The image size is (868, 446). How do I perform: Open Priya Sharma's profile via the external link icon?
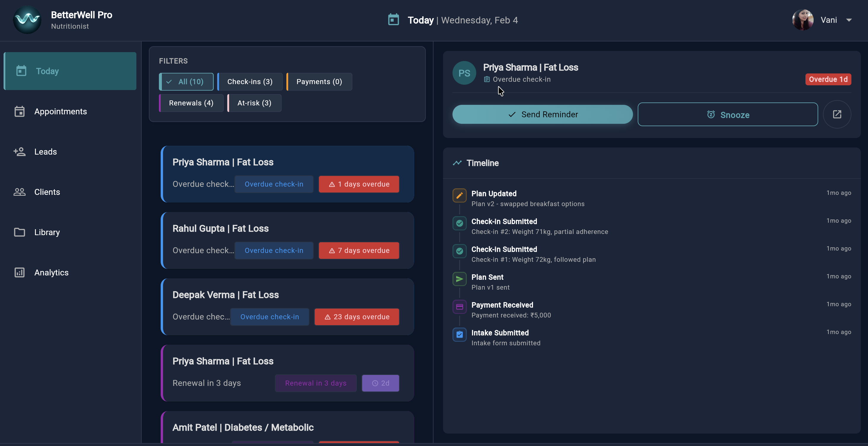pos(837,114)
